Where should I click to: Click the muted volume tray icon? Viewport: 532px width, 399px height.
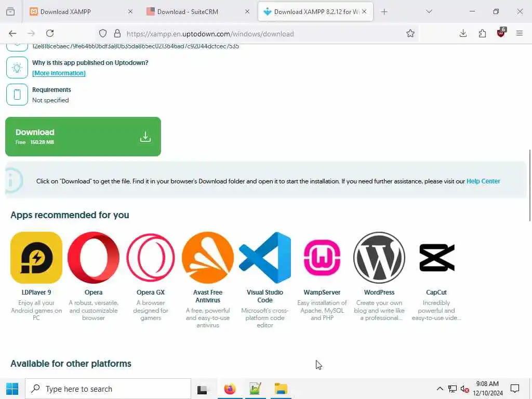click(x=464, y=389)
